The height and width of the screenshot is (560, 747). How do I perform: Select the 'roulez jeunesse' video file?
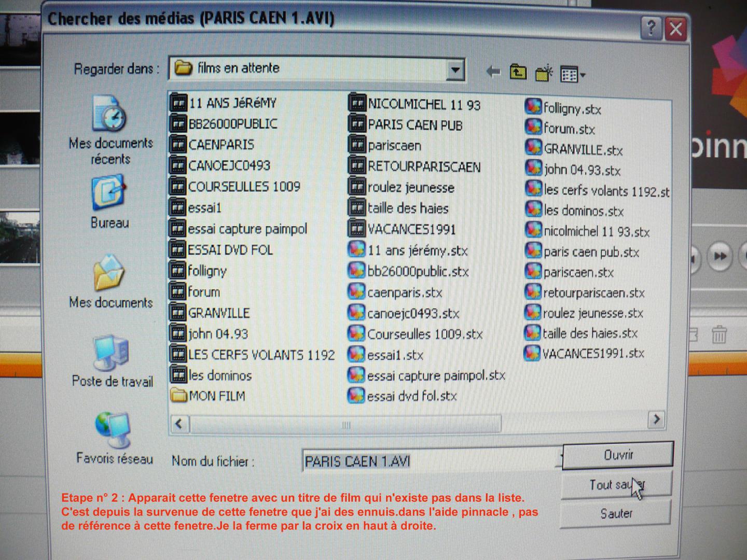(x=401, y=187)
